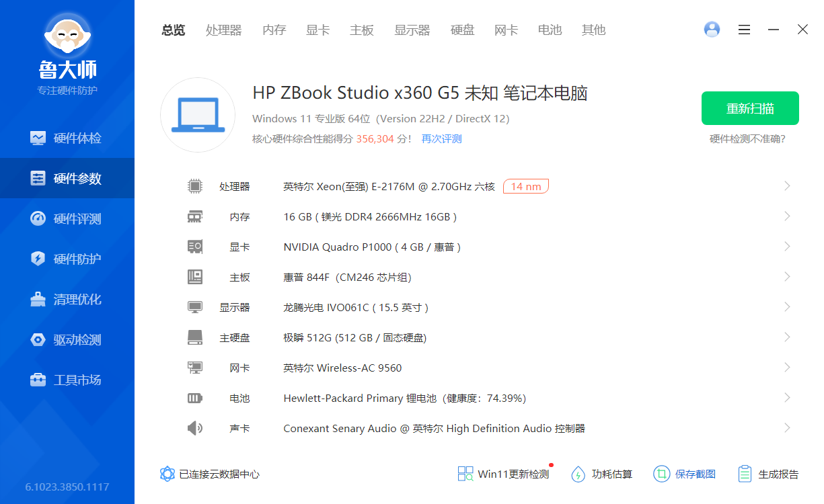This screenshot has width=824, height=504.
Task: Click the Win11更新检测 windows icon
Action: (x=465, y=474)
